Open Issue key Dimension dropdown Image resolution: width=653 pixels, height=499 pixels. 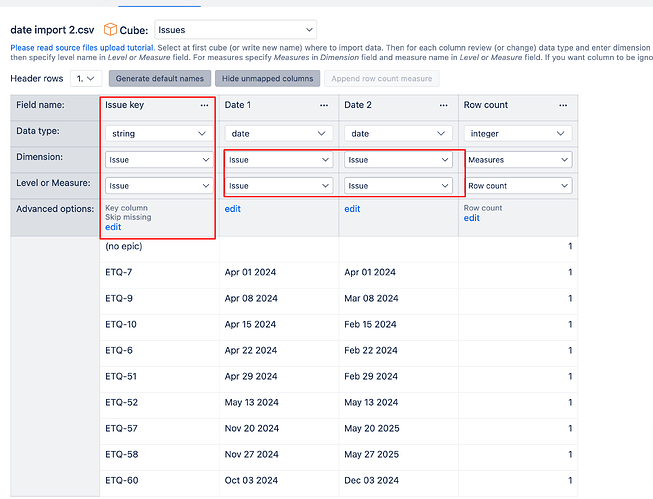(159, 160)
